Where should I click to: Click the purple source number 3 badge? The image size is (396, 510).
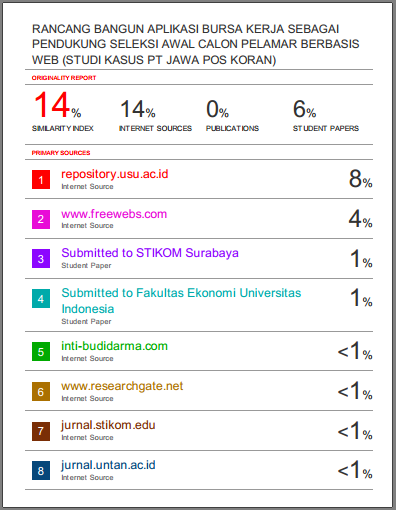coord(41,259)
